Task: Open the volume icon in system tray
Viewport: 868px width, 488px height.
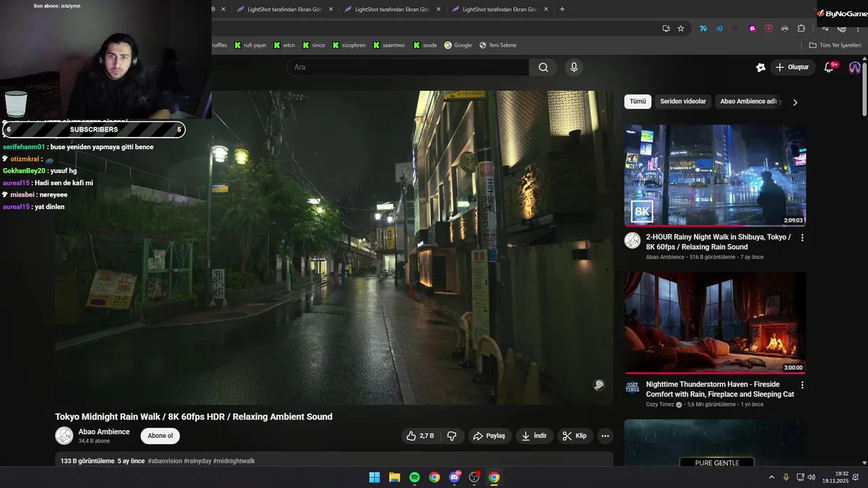Action: point(812,477)
